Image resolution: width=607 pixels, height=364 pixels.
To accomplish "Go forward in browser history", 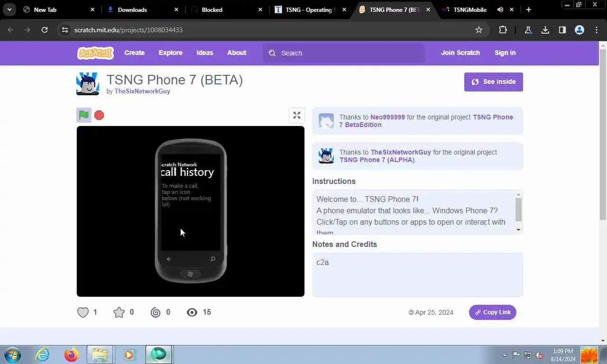I will click(x=28, y=30).
